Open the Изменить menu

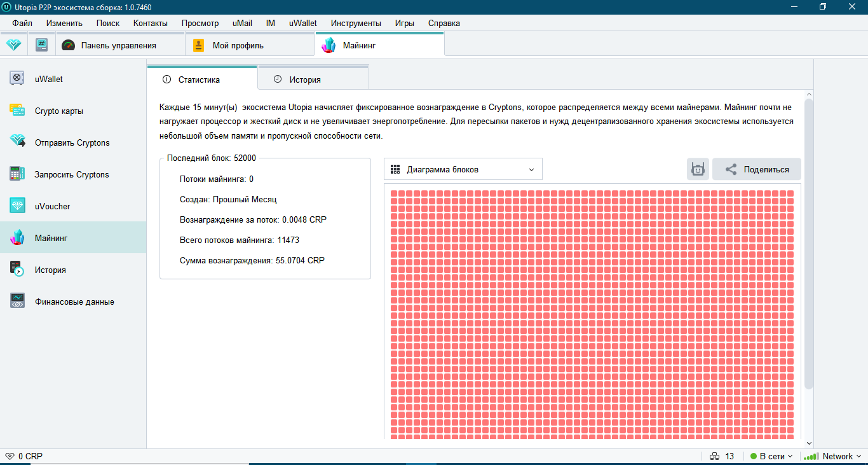(x=64, y=23)
